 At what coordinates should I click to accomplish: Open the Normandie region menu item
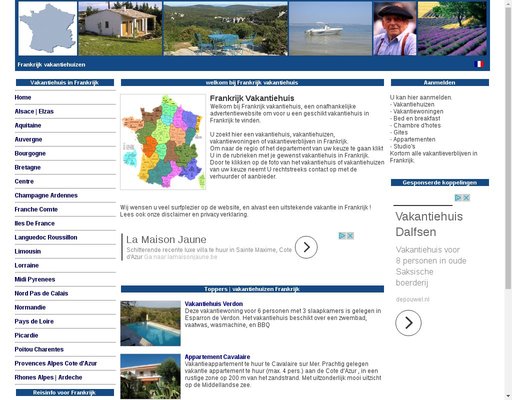point(30,307)
